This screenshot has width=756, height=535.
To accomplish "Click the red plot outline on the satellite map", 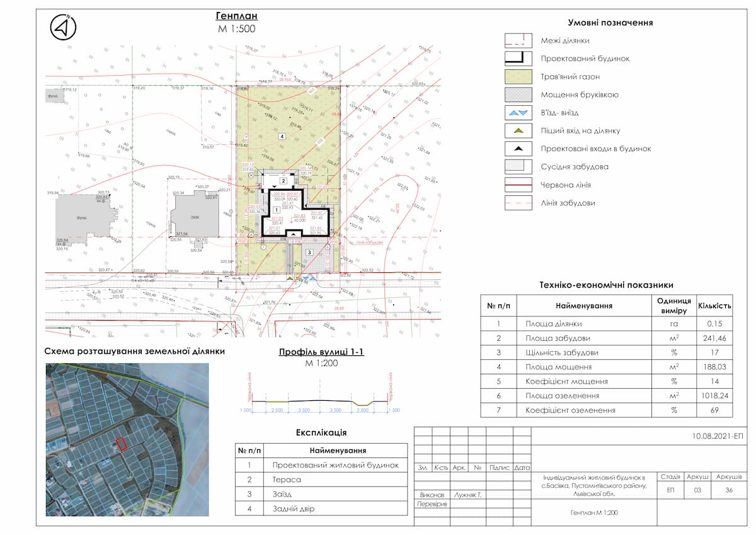I will pyautogui.click(x=122, y=444).
